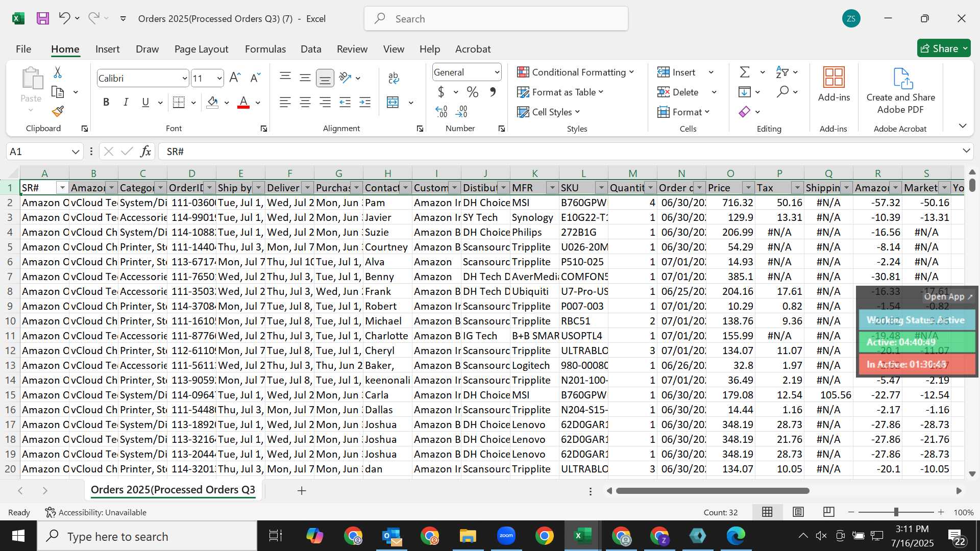Switch to the Data tab

point(311,49)
